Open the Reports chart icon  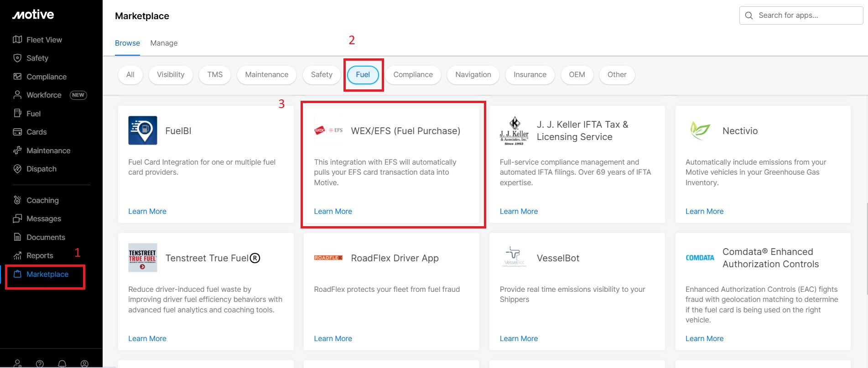pos(17,255)
